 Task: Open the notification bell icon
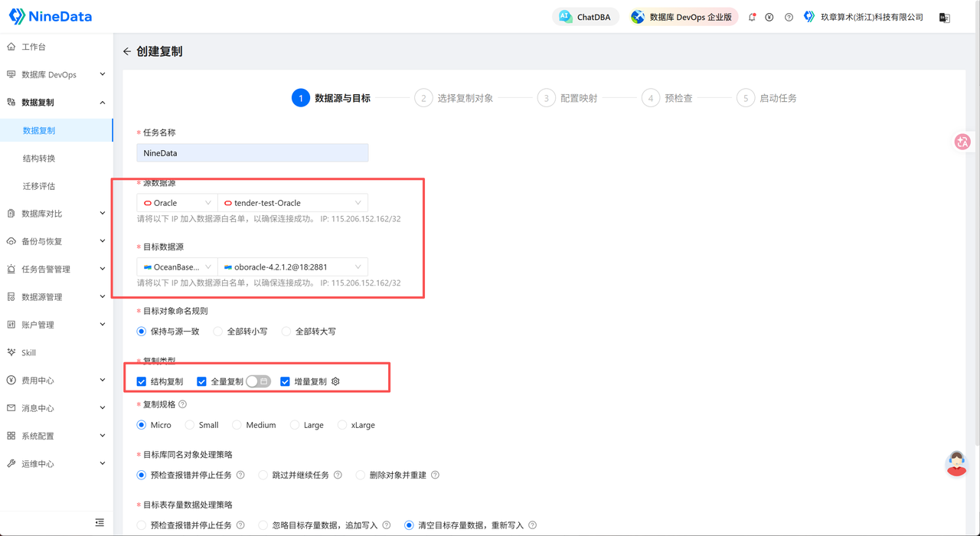click(x=752, y=17)
